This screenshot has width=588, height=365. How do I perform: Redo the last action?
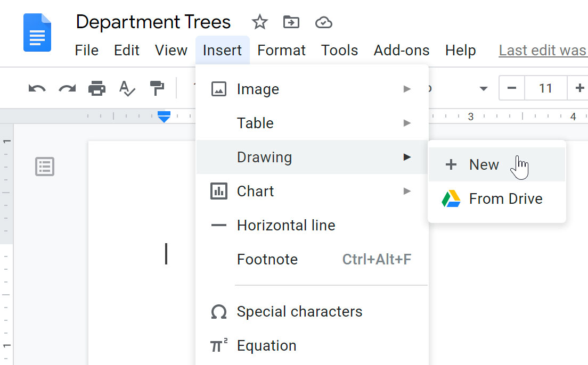[x=67, y=88]
